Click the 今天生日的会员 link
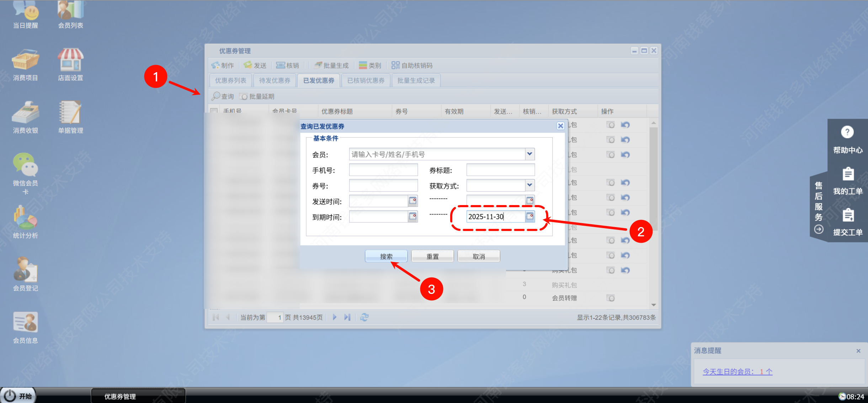The height and width of the screenshot is (403, 868). (737, 372)
